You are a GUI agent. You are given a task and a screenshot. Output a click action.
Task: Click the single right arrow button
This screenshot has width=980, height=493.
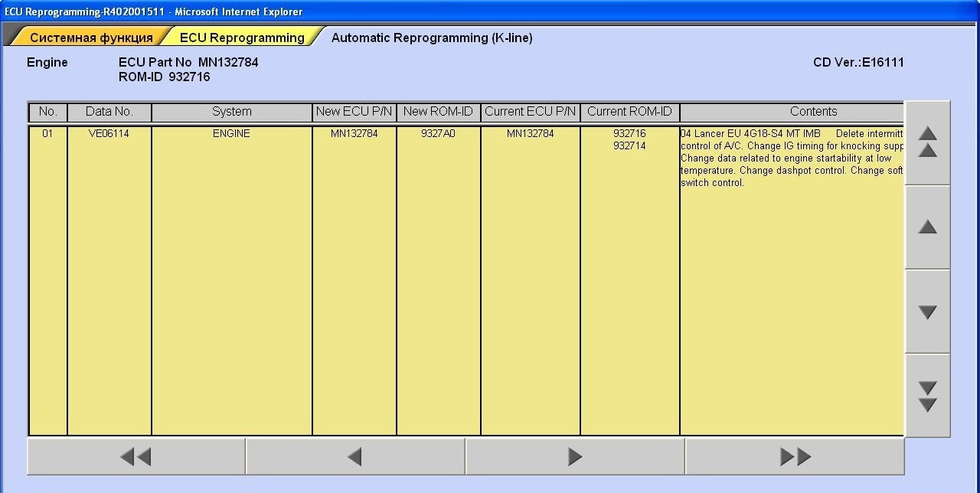coord(575,457)
